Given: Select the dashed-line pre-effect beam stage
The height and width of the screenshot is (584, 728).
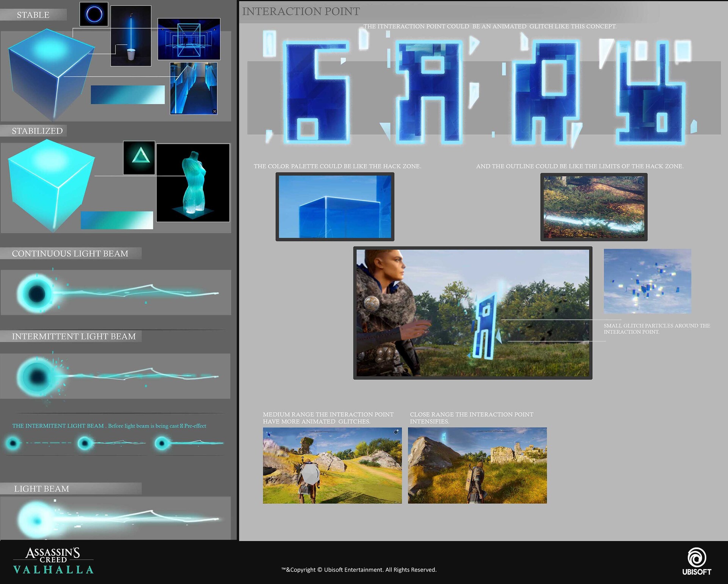Looking at the screenshot, I should tap(38, 443).
